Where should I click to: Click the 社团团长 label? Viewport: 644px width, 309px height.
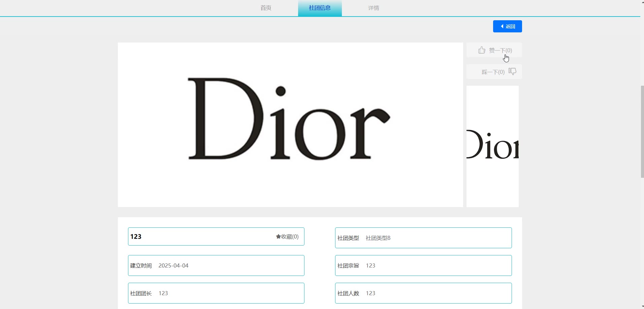[x=141, y=293]
